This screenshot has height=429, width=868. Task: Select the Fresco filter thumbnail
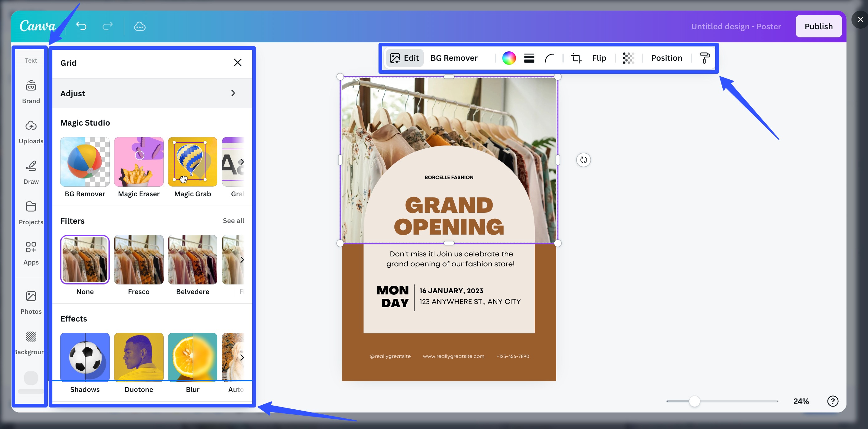point(138,259)
